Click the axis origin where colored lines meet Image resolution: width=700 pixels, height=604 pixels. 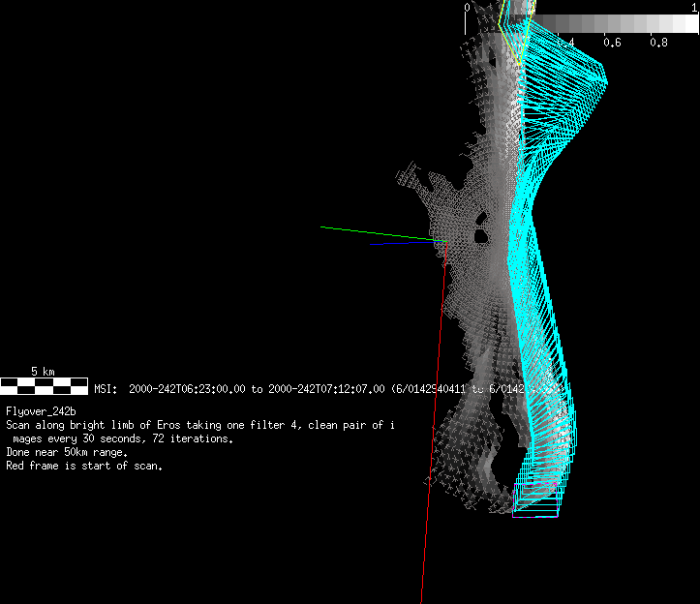tap(443, 240)
